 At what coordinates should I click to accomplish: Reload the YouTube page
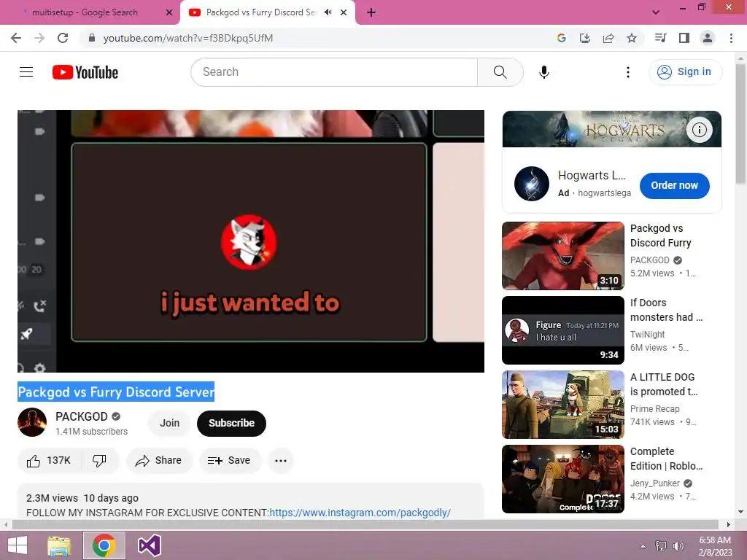(63, 38)
